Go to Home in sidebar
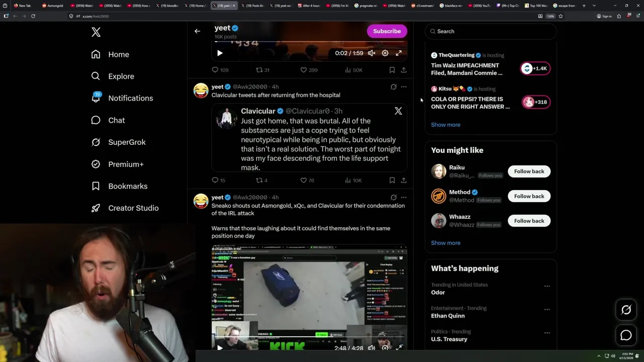 (110, 54)
